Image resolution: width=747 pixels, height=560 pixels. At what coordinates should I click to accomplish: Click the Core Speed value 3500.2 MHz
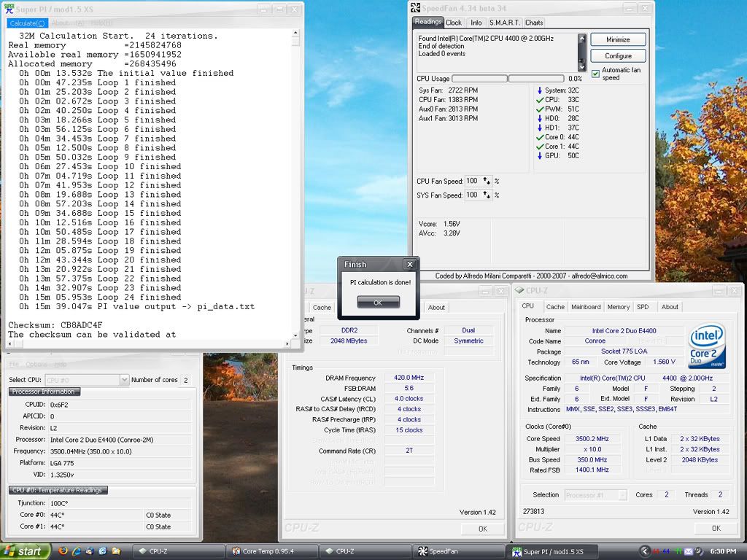click(x=592, y=438)
